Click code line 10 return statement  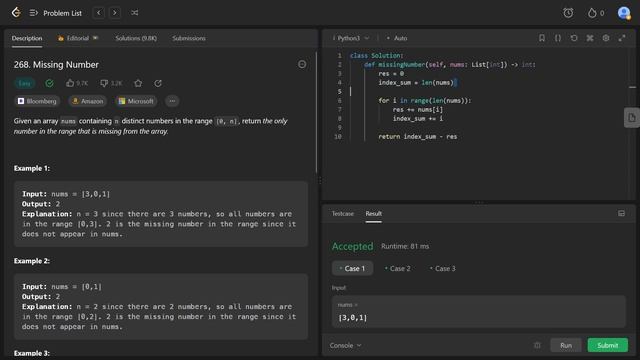[418, 137]
